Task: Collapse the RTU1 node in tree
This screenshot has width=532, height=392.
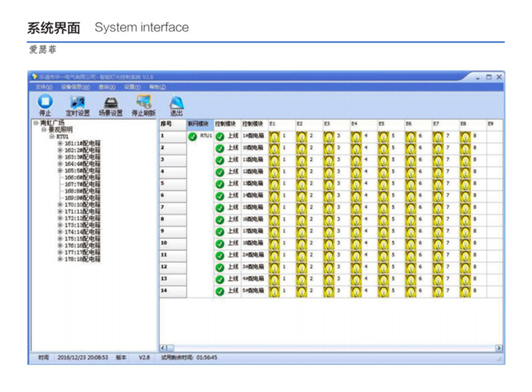Action: pos(52,137)
